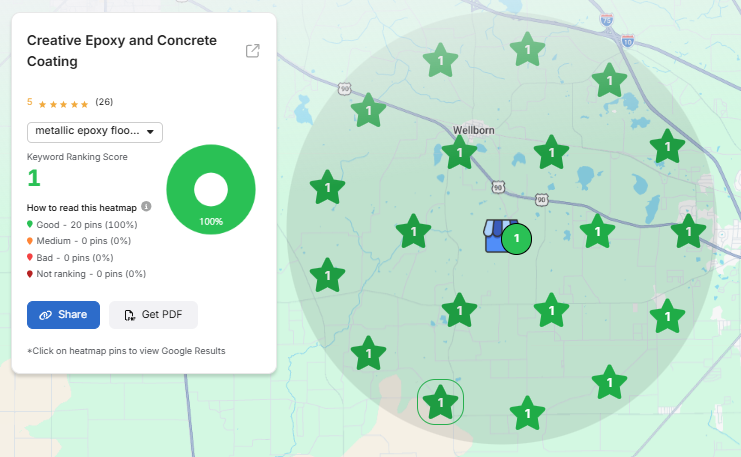Viewport: 741px width, 457px height.
Task: Click star pin nearest the I-10 shield
Action: pos(609,80)
